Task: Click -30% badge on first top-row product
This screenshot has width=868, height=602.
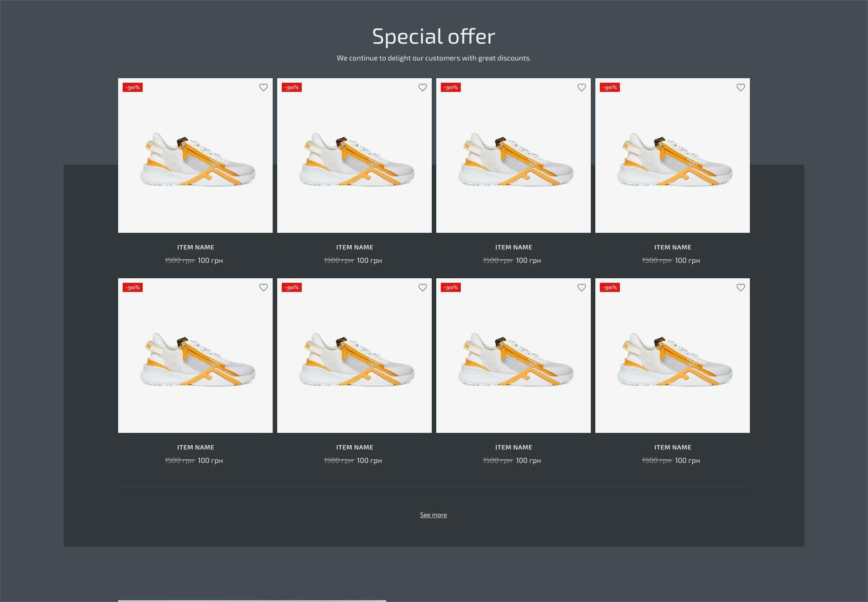Action: (133, 87)
